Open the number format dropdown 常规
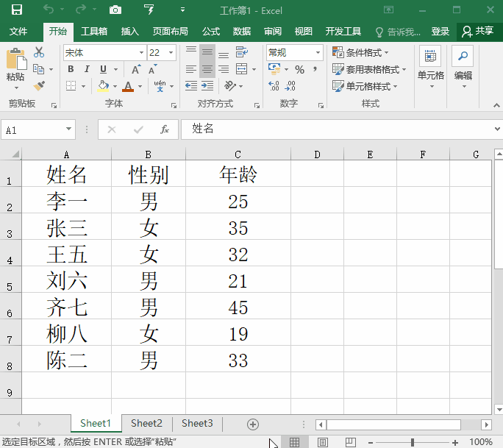 [318, 53]
